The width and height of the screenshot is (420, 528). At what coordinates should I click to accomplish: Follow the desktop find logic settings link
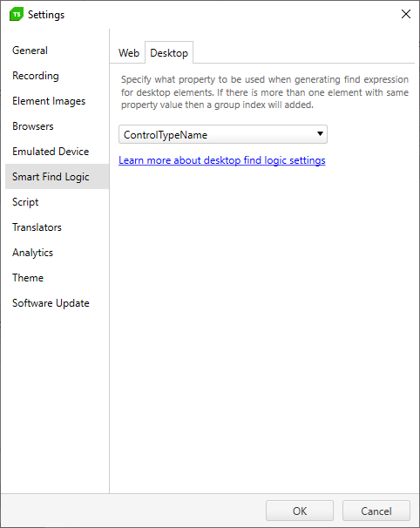pos(222,160)
